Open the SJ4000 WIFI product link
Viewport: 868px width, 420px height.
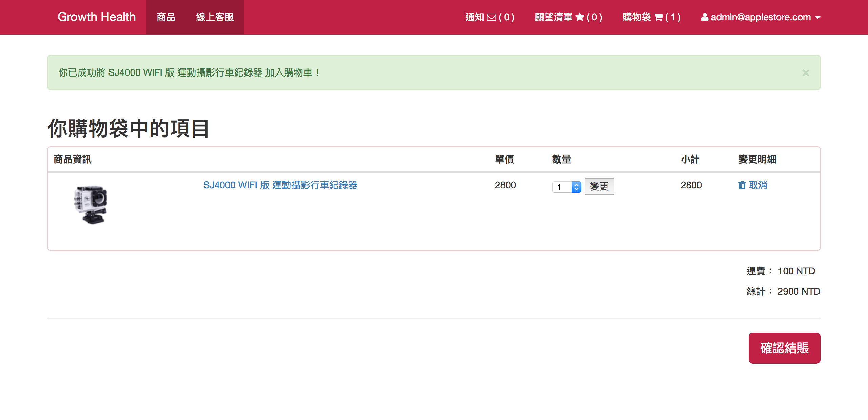pos(280,185)
